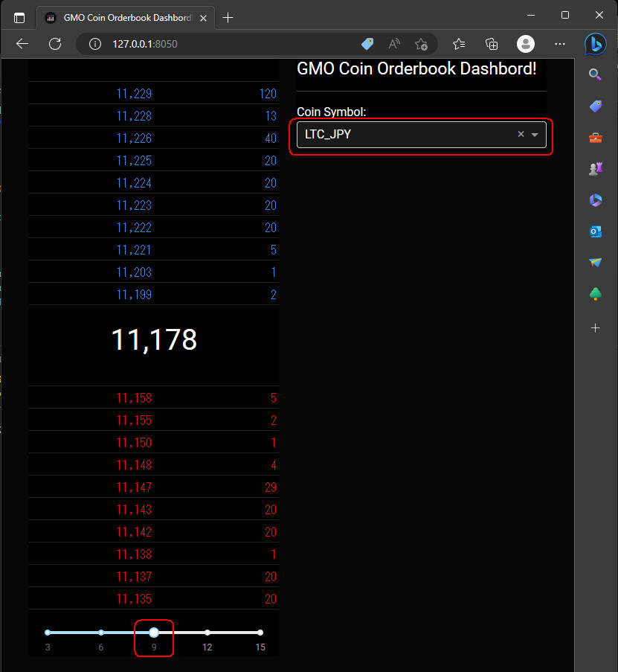The image size is (618, 672).
Task: Click bid price 11,148
Action: tap(134, 465)
